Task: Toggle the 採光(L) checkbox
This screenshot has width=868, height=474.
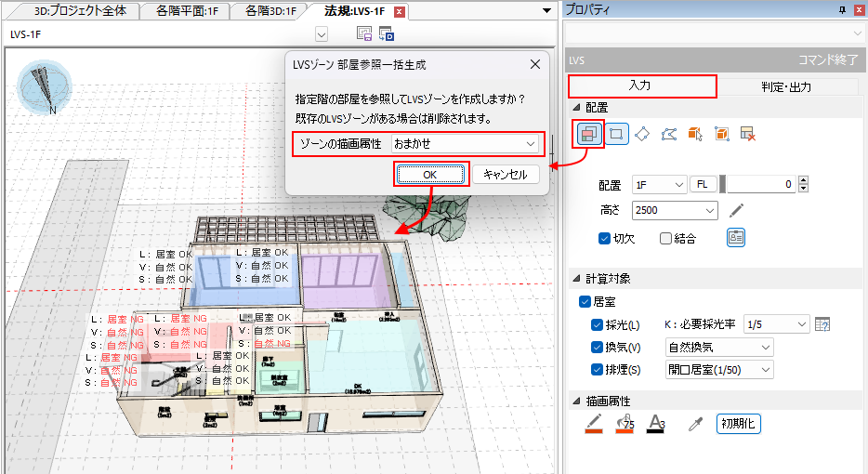Action: [x=598, y=324]
